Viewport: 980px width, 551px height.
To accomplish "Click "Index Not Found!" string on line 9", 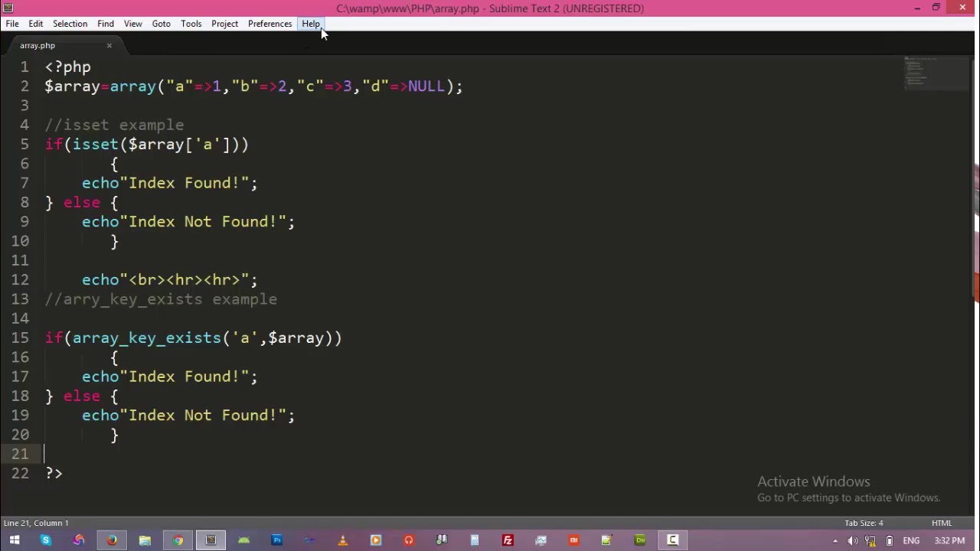I will pyautogui.click(x=203, y=221).
